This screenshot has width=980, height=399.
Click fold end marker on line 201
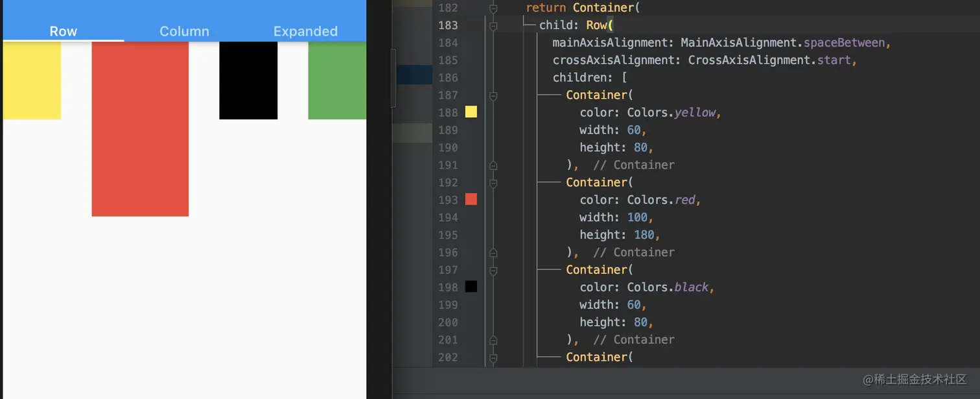pos(493,340)
